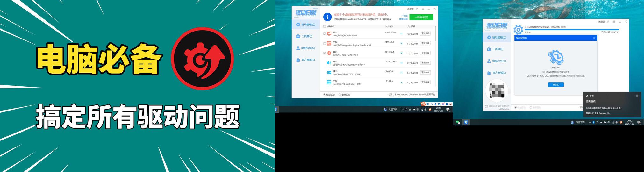Expand version dropdown for 32.0.101.6325 graphics driver

401,34
